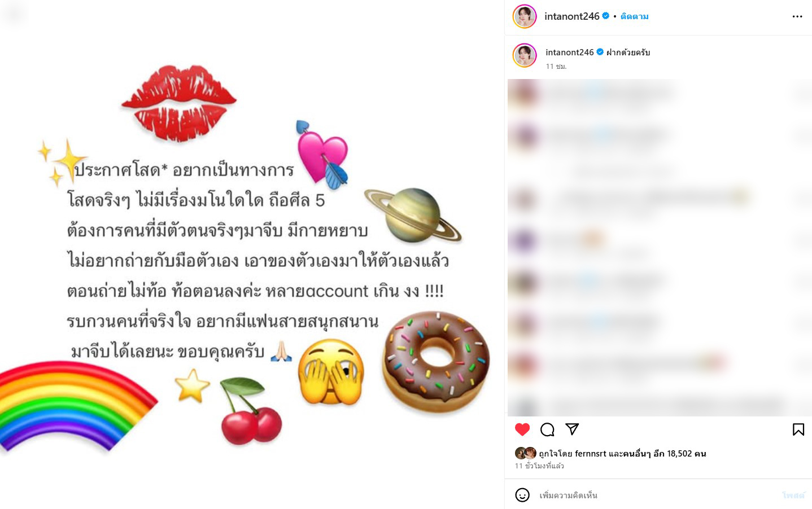Click caption author avatar
Image resolution: width=812 pixels, height=509 pixels.
click(525, 55)
